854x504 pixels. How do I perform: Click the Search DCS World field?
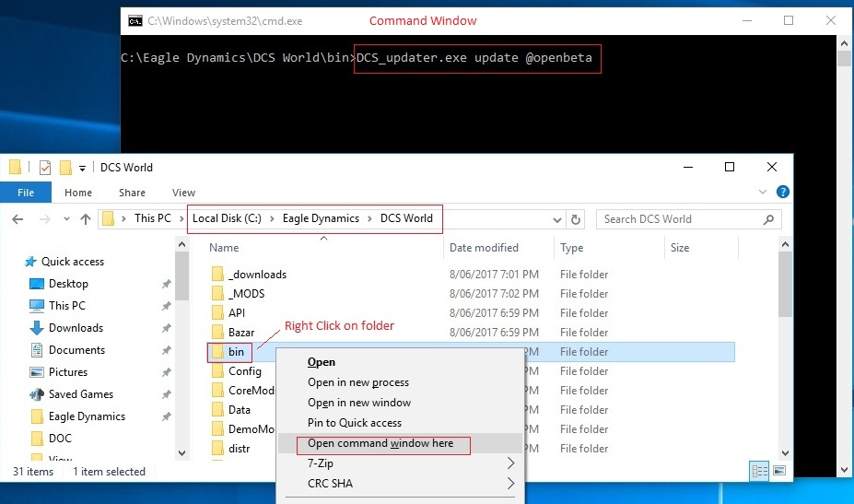point(688,219)
